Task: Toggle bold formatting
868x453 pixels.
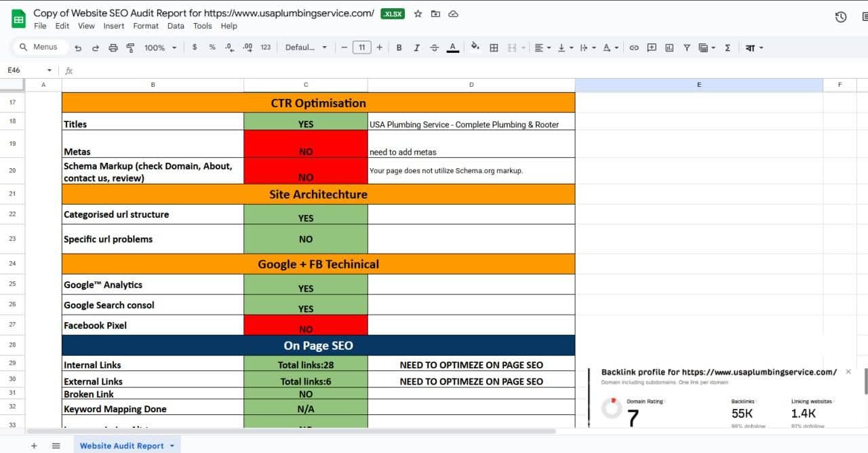Action: click(x=399, y=47)
